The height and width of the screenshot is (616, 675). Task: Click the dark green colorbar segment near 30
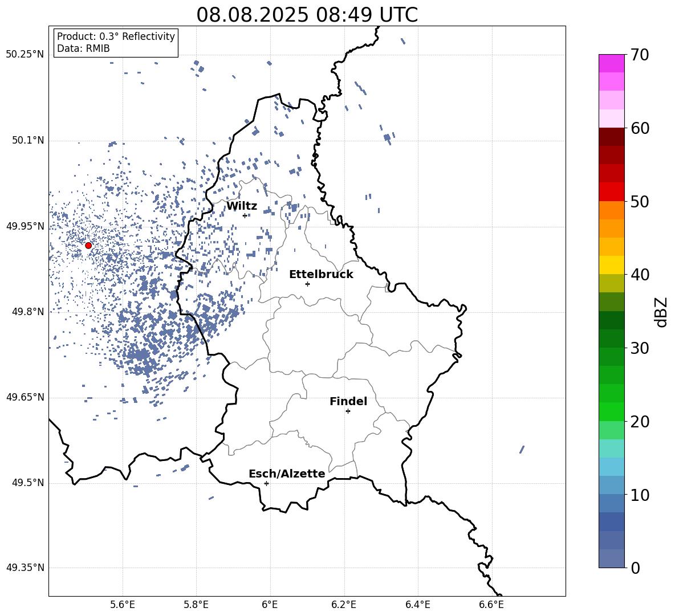pyautogui.click(x=612, y=338)
